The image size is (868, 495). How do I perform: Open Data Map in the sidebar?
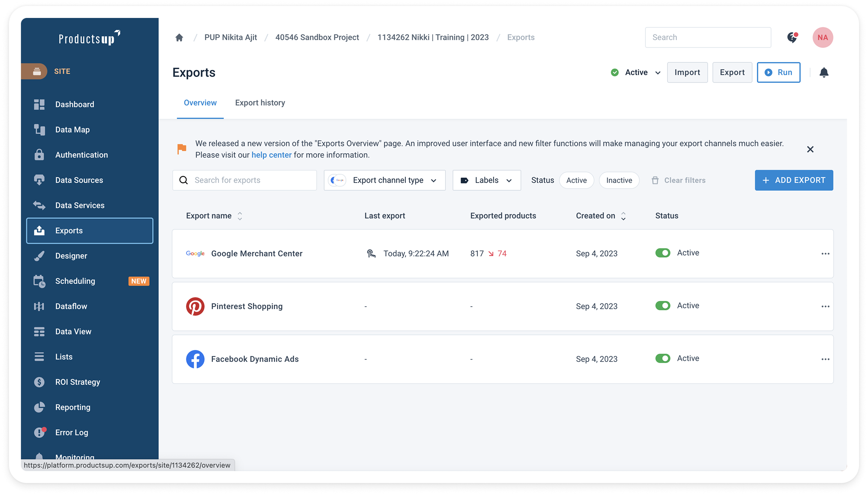click(90, 130)
